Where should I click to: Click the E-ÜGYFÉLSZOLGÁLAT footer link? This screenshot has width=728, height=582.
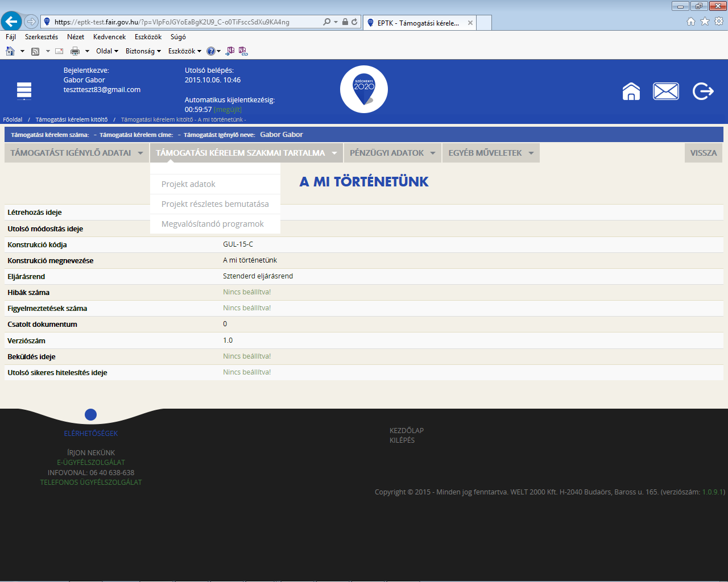[91, 463]
